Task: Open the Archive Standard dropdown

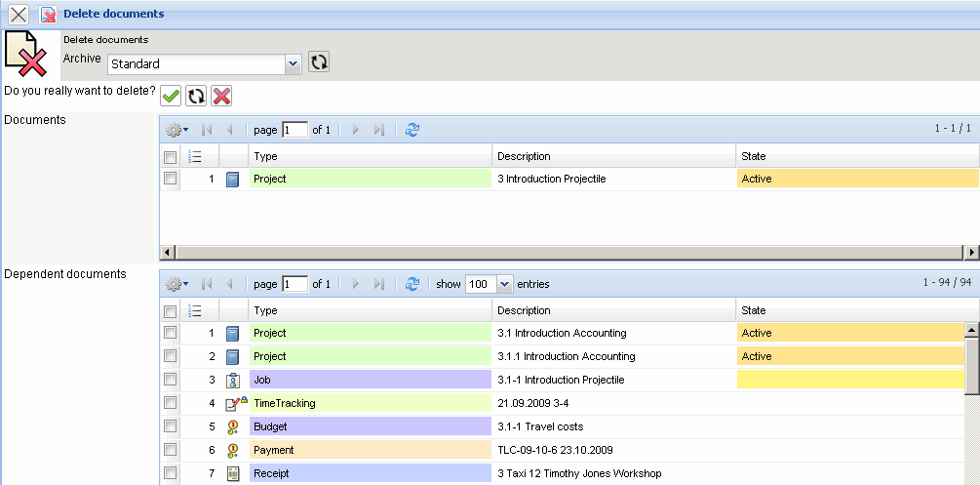Action: pyautogui.click(x=293, y=63)
